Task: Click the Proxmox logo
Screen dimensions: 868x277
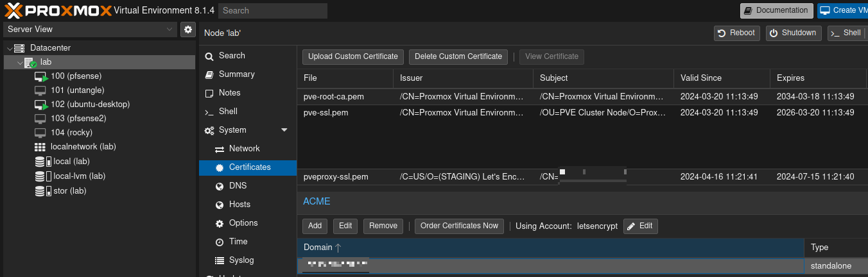Action: (57, 10)
